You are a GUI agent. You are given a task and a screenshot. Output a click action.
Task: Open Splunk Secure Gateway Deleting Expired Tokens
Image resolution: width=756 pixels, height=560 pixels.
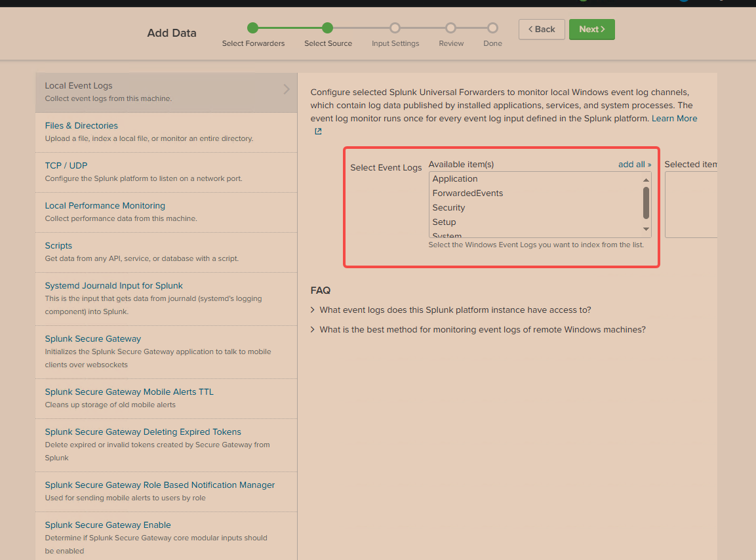pos(167,445)
